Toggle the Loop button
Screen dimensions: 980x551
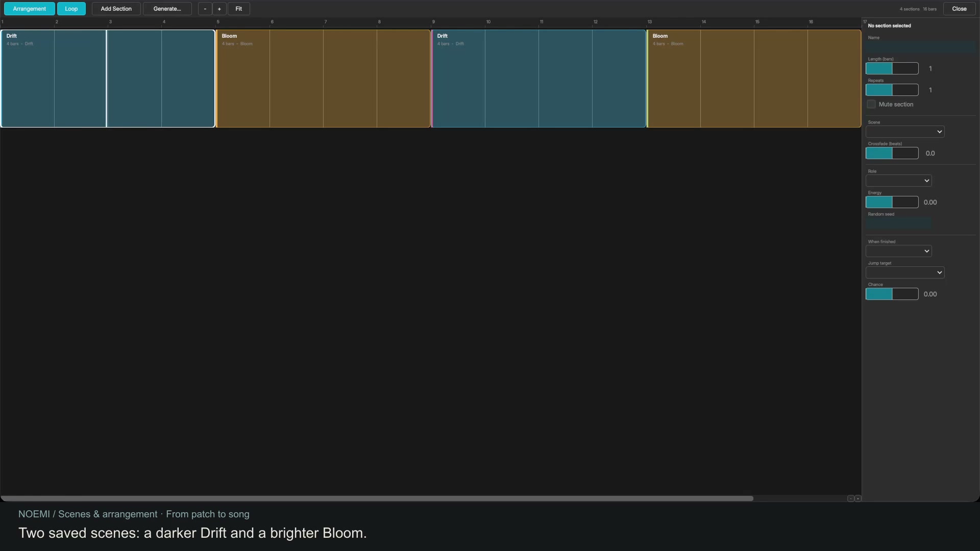71,9
